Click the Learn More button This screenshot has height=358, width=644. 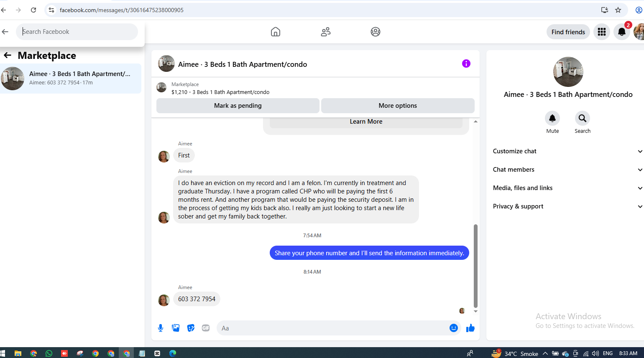(x=366, y=122)
